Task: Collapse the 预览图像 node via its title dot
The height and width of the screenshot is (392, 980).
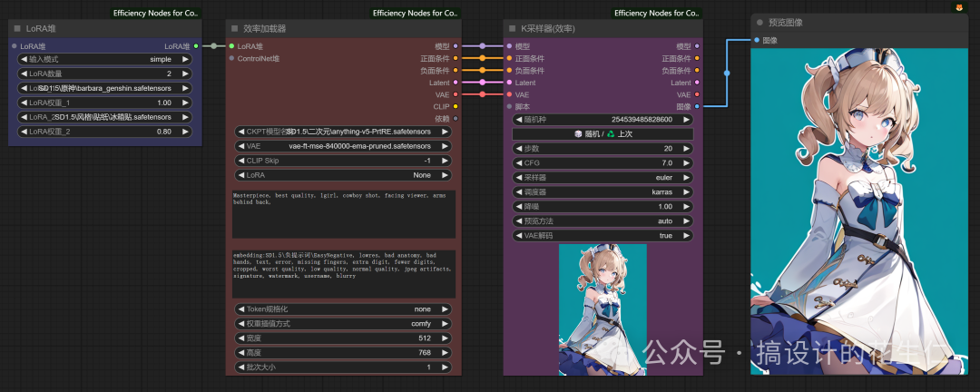Action: coord(760,23)
